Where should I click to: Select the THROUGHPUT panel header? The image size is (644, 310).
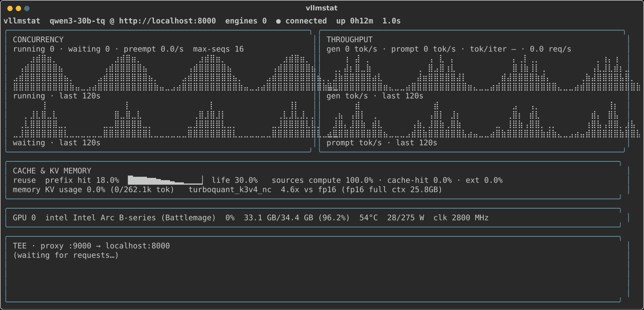coord(349,40)
